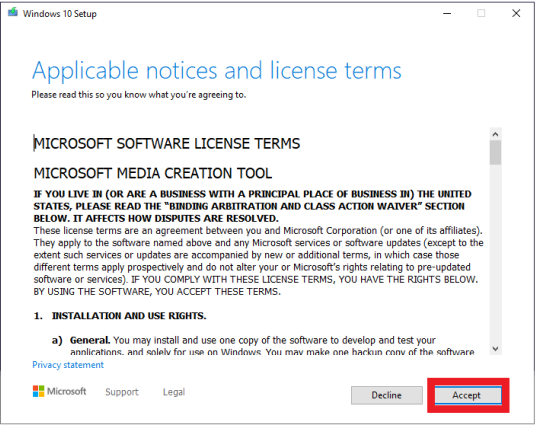Click the license text scrollbar thumb
Image resolution: width=536 pixels, height=426 pixels.
[x=495, y=153]
